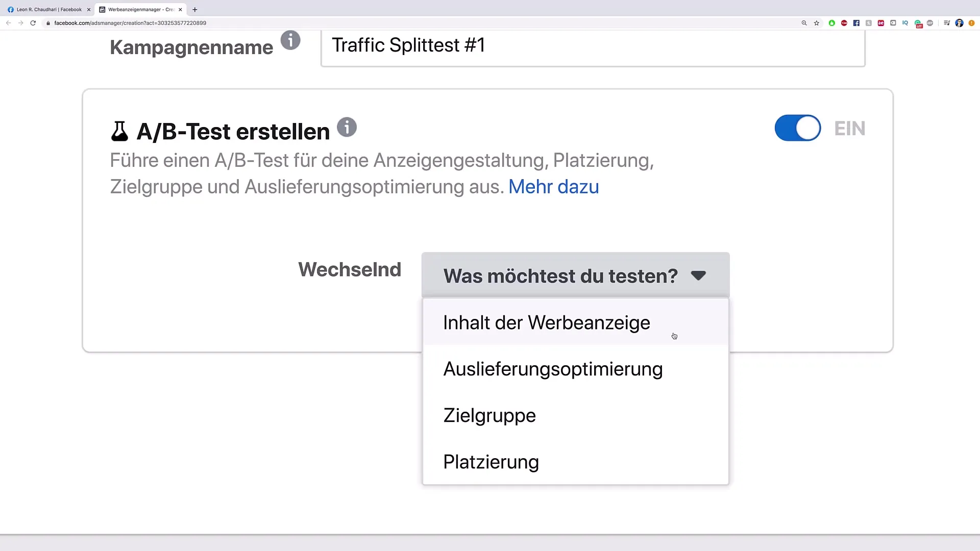Viewport: 980px width, 551px height.
Task: Click the browser back navigation arrow
Action: coord(9,23)
